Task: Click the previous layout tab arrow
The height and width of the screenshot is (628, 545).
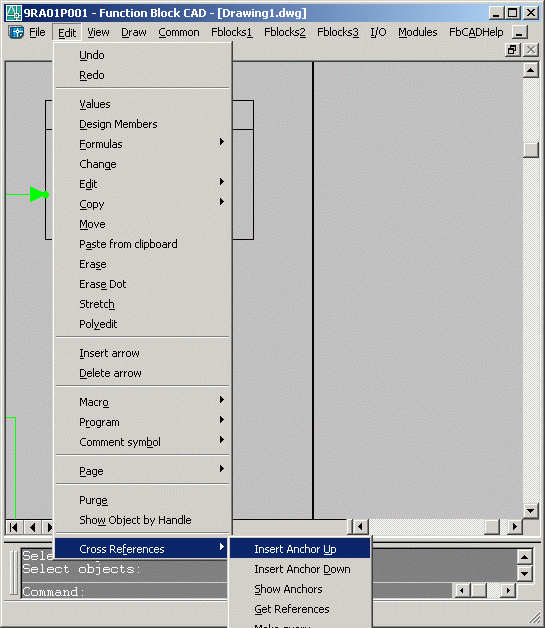Action: click(32, 527)
